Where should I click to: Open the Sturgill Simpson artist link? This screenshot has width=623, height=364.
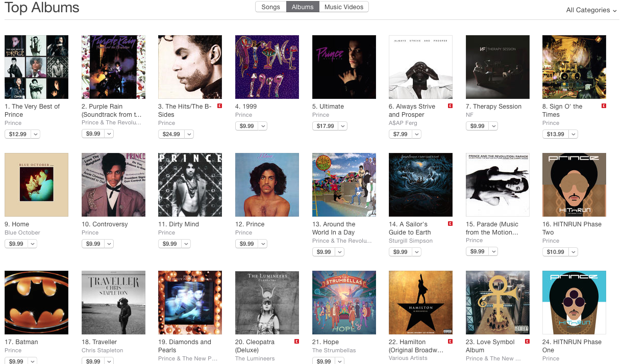[411, 241]
